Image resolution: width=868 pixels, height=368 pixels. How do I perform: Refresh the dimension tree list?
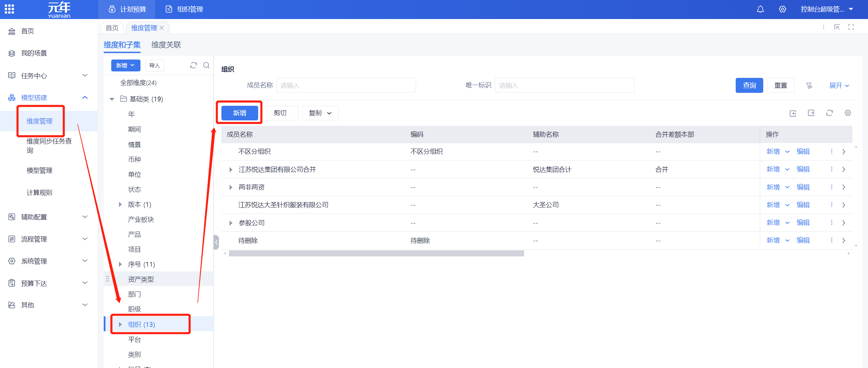(194, 65)
